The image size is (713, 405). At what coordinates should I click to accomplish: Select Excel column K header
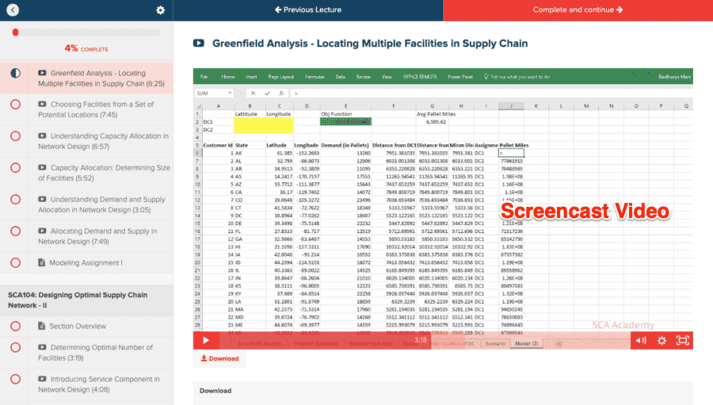[536, 105]
